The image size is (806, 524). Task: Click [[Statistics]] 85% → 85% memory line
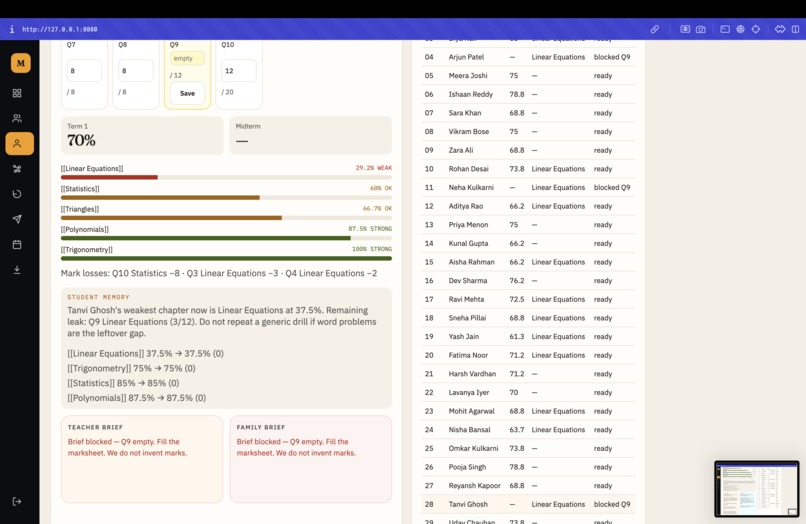[123, 383]
